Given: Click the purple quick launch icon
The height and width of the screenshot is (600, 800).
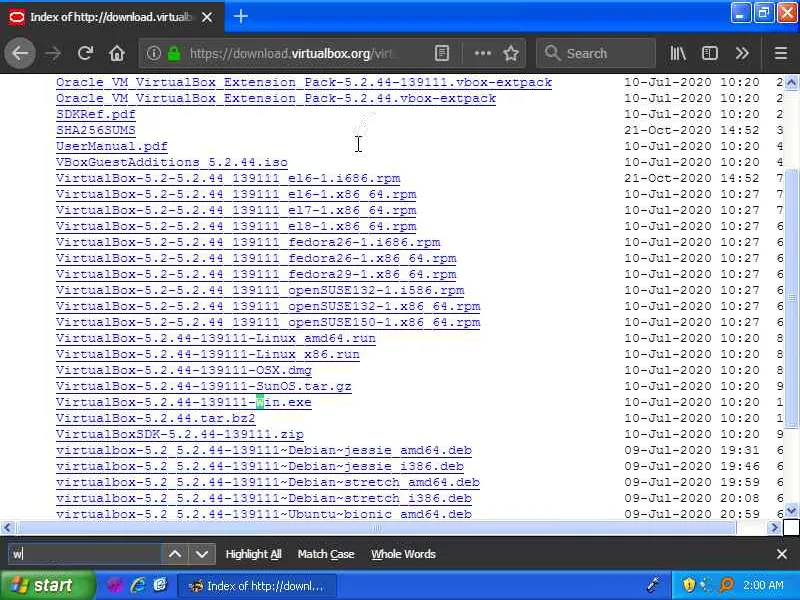Looking at the screenshot, I should tap(114, 585).
